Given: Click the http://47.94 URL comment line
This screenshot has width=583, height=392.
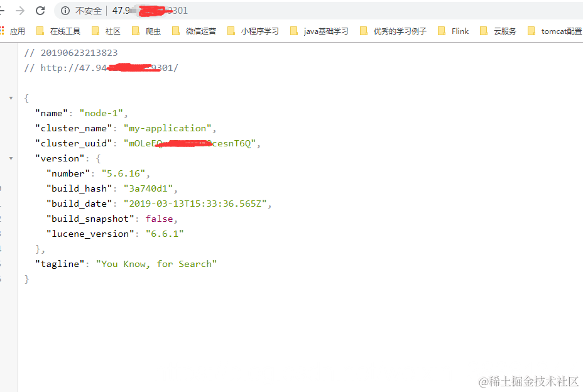Looking at the screenshot, I should (101, 68).
